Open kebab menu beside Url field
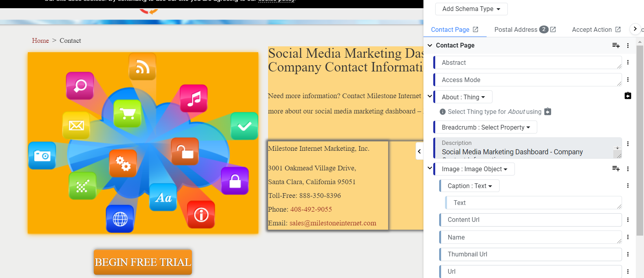Screen dimensions: 644x278 (628, 272)
